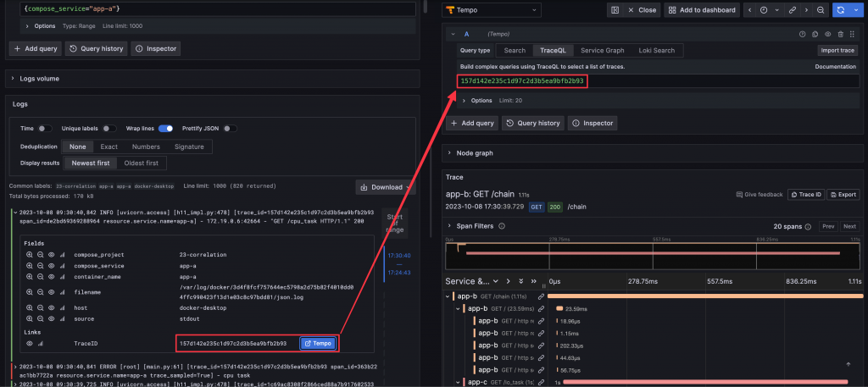Select Oldest first display order
This screenshot has height=387, width=868.
[142, 163]
